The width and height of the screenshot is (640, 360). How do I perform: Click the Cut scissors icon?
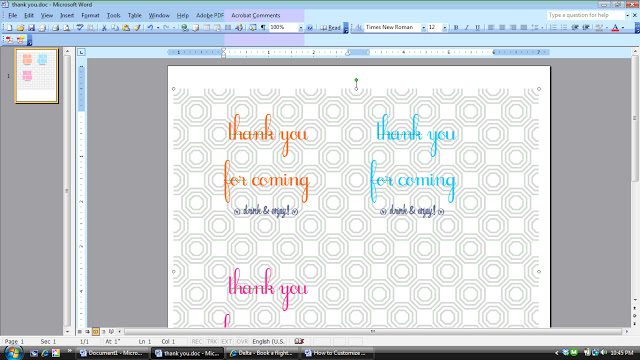(104, 28)
